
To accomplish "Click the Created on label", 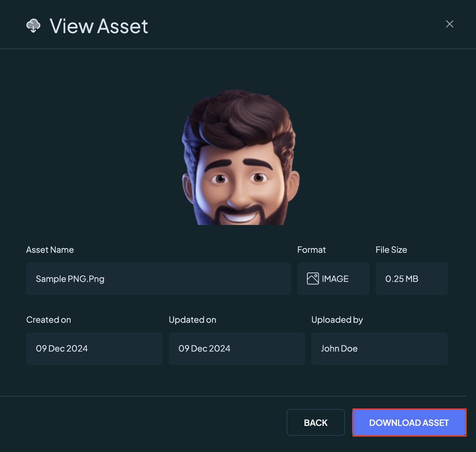I will pyautogui.click(x=49, y=320).
